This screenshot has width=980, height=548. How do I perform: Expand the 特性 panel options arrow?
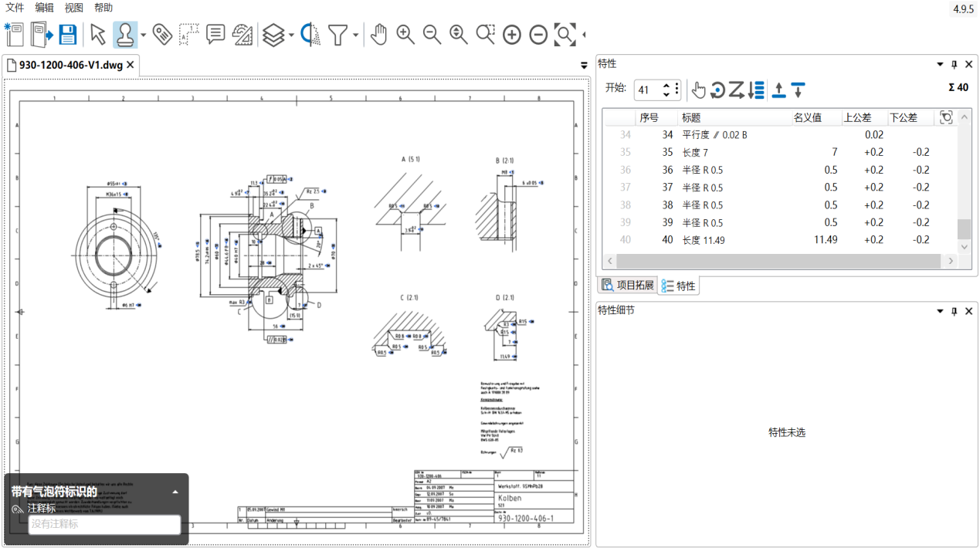pyautogui.click(x=940, y=65)
